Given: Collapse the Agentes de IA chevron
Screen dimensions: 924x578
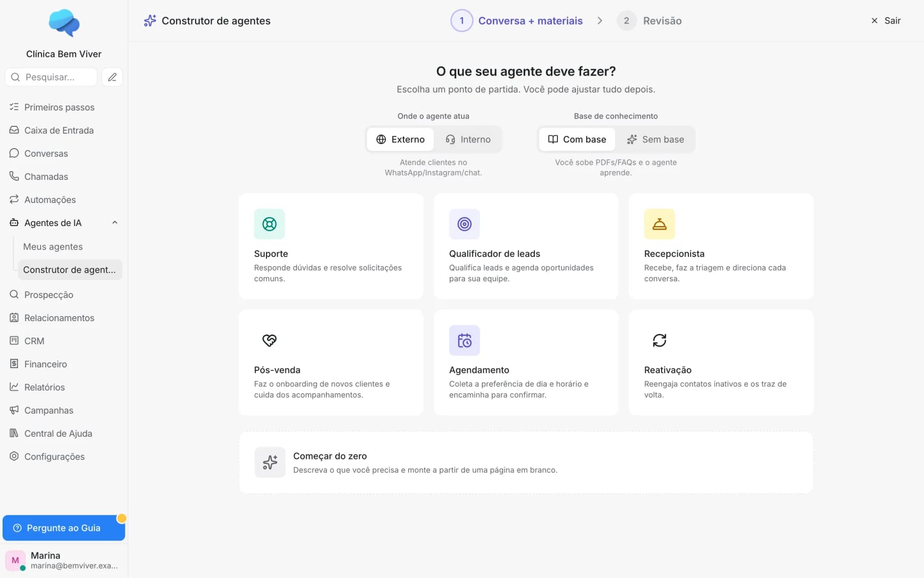Looking at the screenshot, I should point(115,222).
